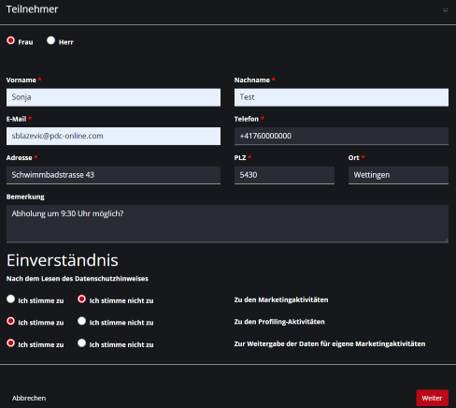Click the Adresse field with Schwimmbadstrasse 43
456x408 pixels.
113,175
